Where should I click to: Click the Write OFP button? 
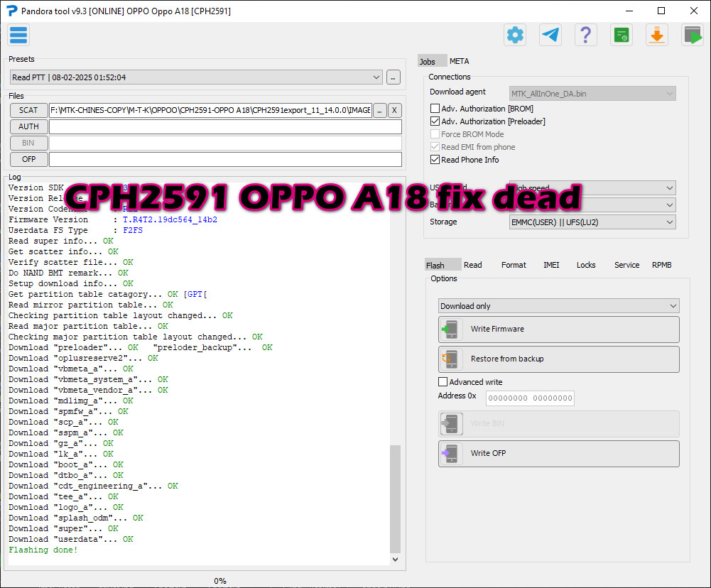(x=558, y=453)
